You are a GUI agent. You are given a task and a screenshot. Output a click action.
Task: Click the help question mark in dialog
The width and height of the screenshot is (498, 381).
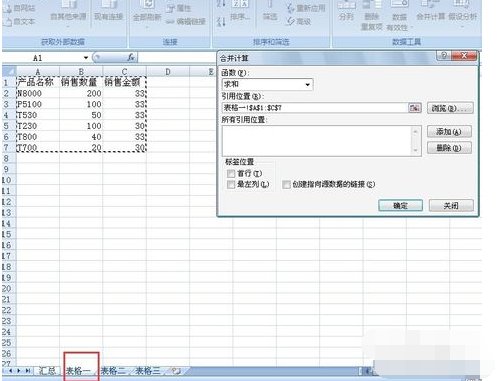[x=444, y=56]
